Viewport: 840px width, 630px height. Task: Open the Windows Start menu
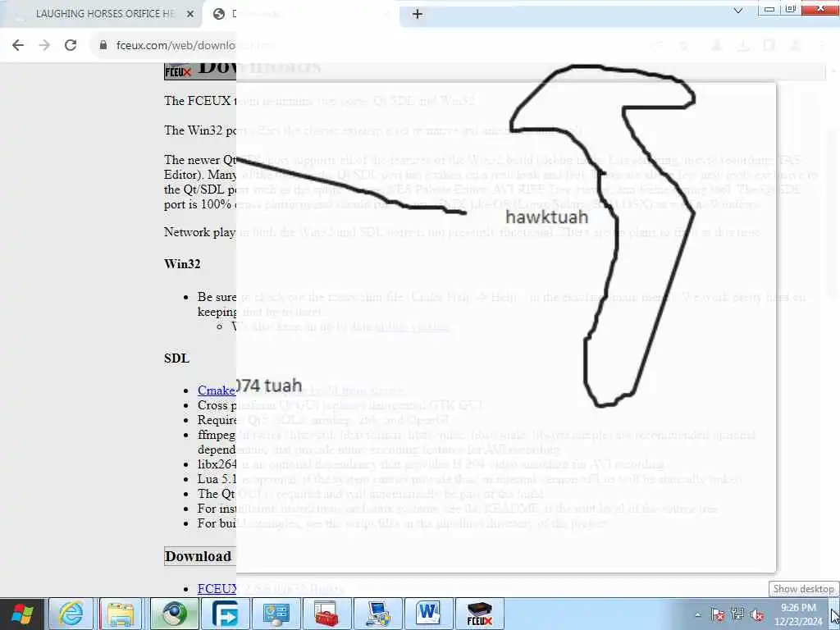tap(22, 614)
